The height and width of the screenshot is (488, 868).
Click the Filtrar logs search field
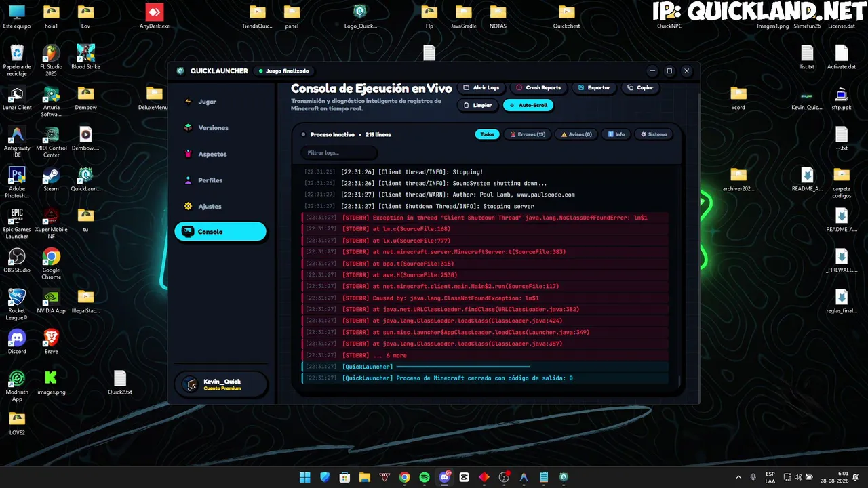pos(338,152)
